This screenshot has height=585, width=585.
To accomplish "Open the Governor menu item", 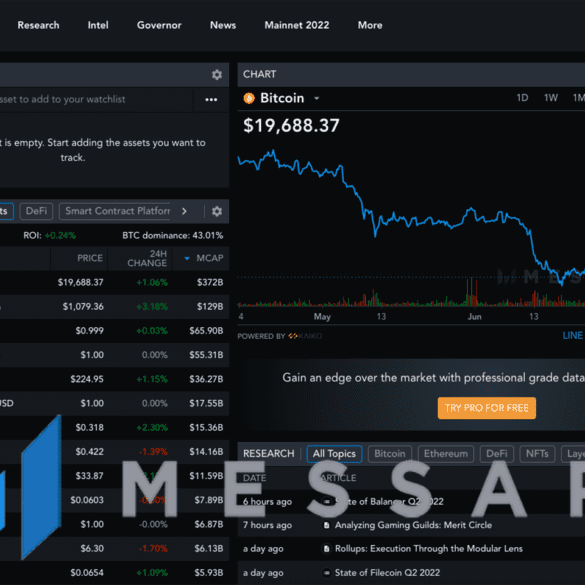I will click(x=159, y=25).
